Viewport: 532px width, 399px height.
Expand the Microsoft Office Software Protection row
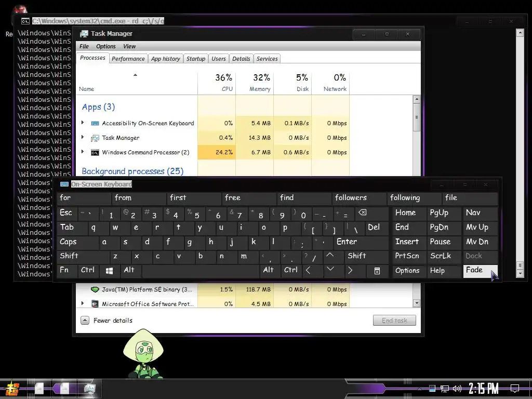coord(83,303)
